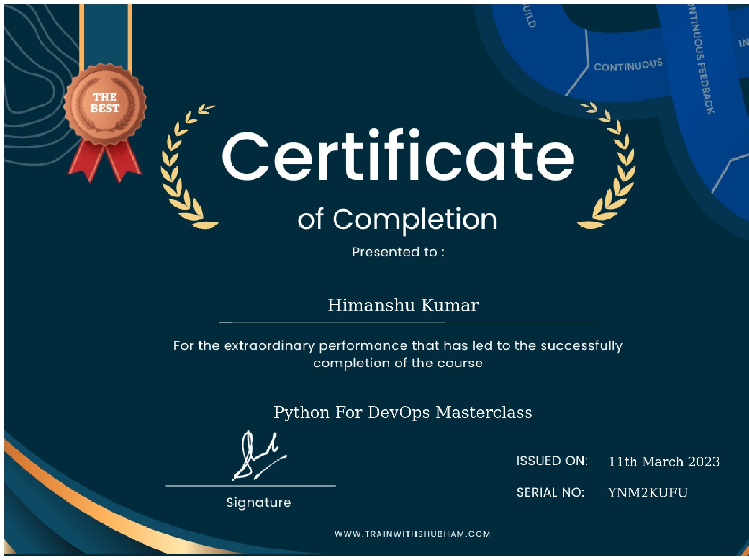Select the serial number YNM2KUFU
Screen dimensions: 749x560
pos(647,493)
